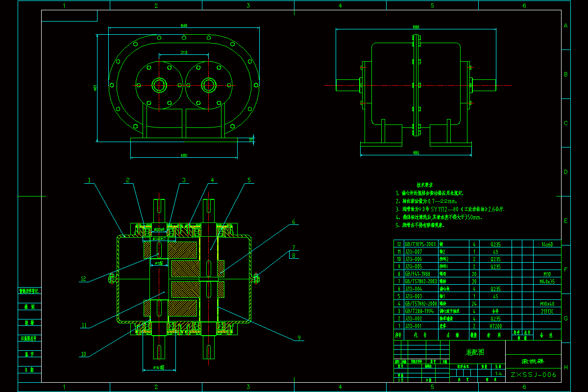Click the drawing number ZXSSJ-006
Screen dimensions: 588x392
[x=533, y=375]
